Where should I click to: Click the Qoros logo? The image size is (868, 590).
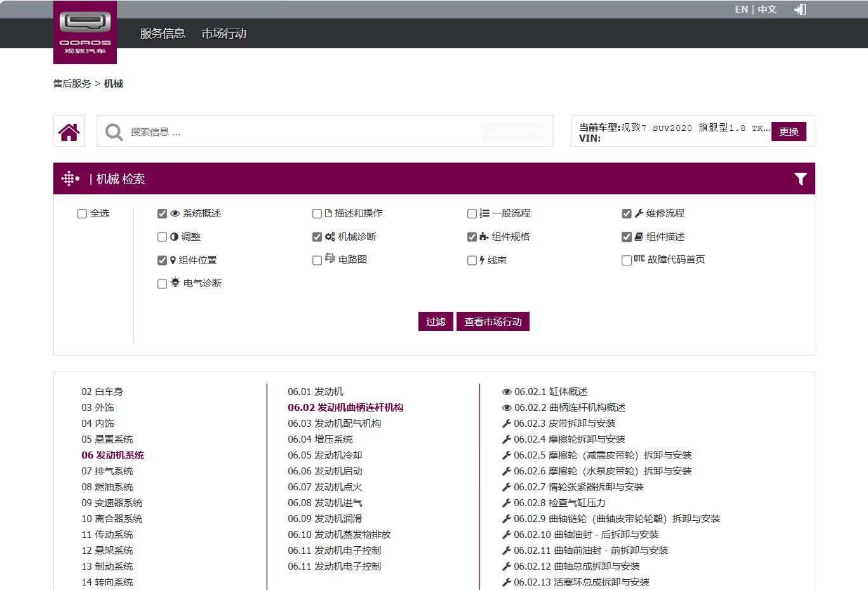pos(85,32)
